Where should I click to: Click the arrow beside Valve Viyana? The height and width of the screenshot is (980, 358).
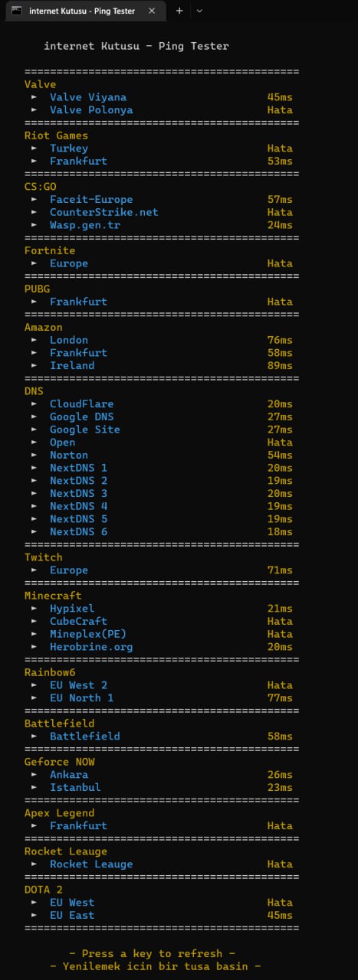click(x=34, y=98)
